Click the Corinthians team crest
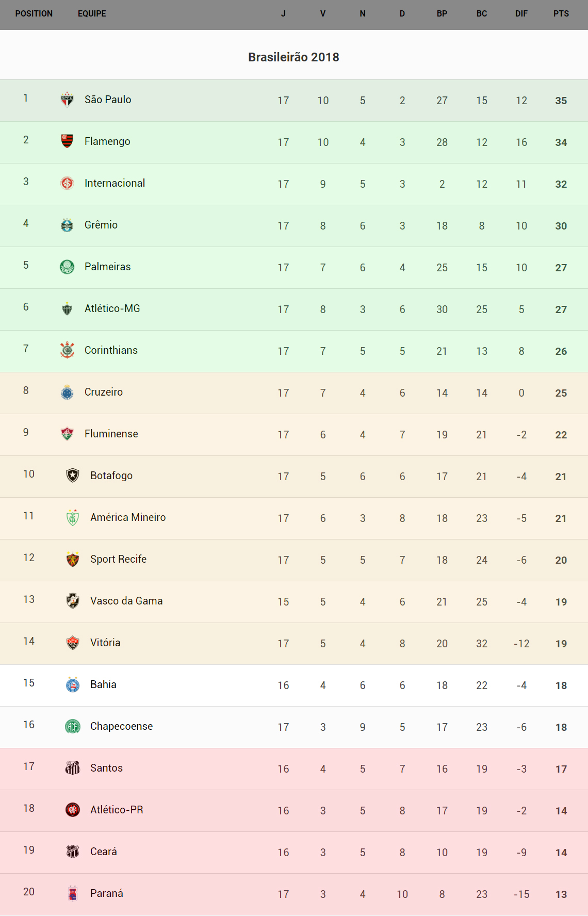The image size is (588, 916). tap(67, 350)
